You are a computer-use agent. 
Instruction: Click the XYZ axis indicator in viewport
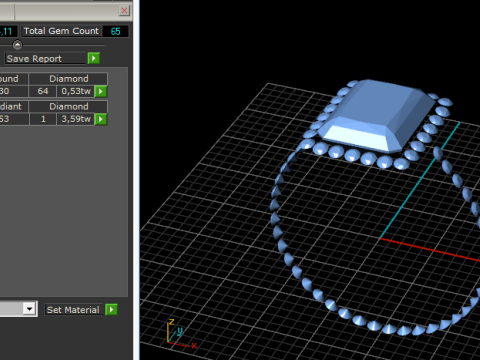tap(180, 334)
